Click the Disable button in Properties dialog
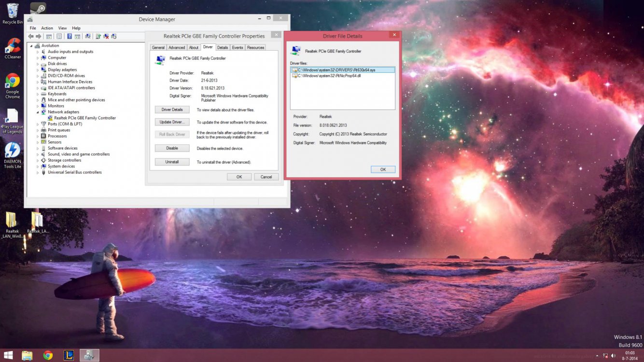The width and height of the screenshot is (644, 362). coord(172,148)
